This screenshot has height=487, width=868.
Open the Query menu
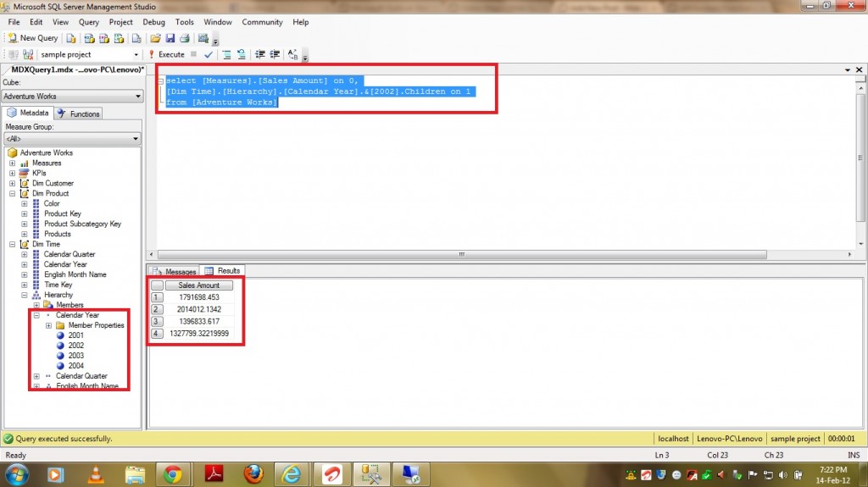pyautogui.click(x=88, y=22)
